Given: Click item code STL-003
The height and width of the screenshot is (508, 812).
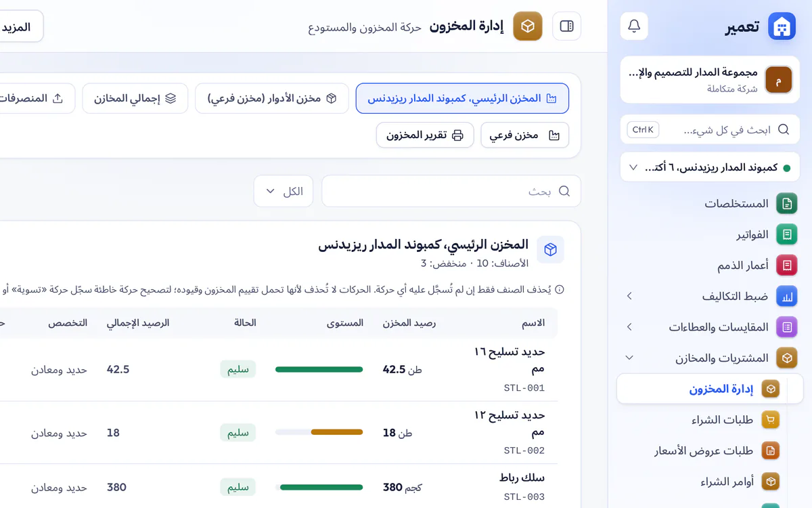Looking at the screenshot, I should (x=524, y=497).
